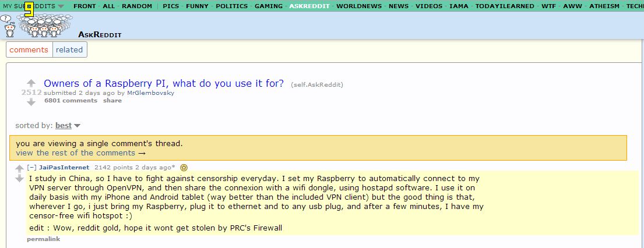The height and width of the screenshot is (248, 644).
Task: Click the Reddit alien snoo logo
Action: coord(9,26)
